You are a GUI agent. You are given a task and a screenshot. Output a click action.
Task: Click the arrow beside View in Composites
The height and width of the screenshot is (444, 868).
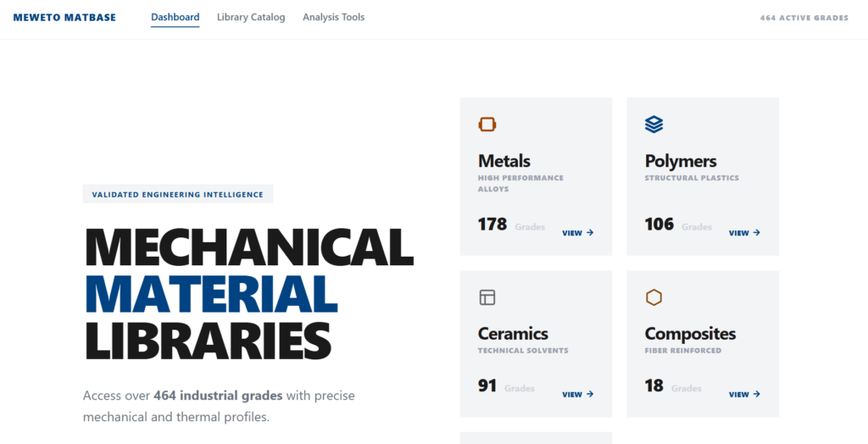click(x=757, y=394)
